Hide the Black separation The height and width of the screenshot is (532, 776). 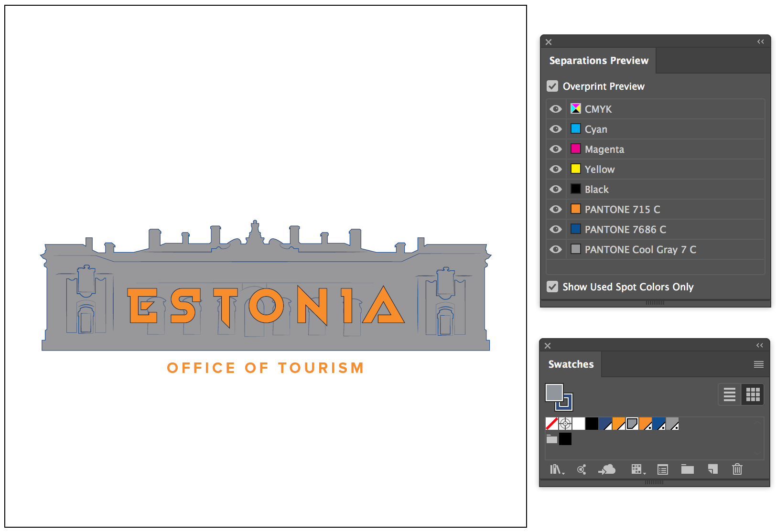(x=556, y=189)
